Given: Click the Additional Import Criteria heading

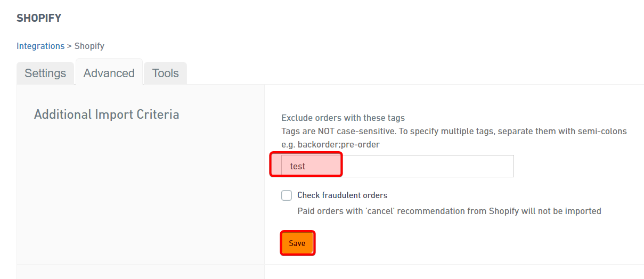Looking at the screenshot, I should point(107,114).
